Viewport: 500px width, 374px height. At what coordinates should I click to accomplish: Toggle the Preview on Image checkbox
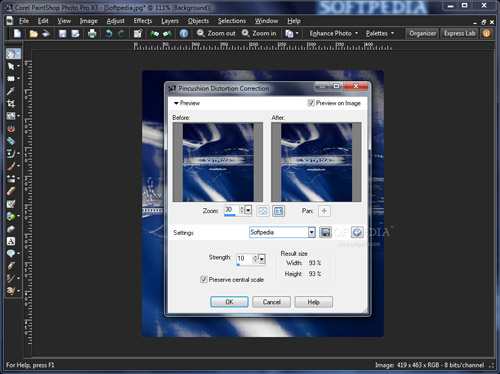click(311, 103)
